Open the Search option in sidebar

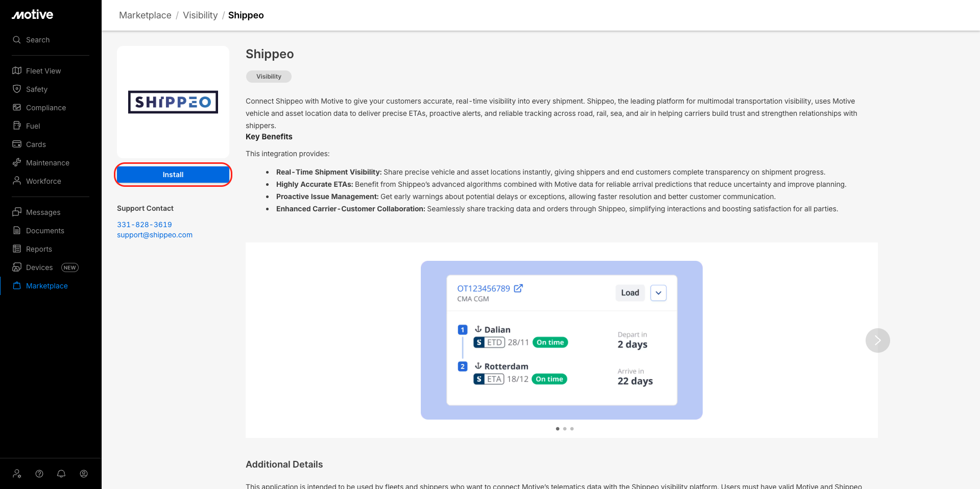click(x=38, y=40)
